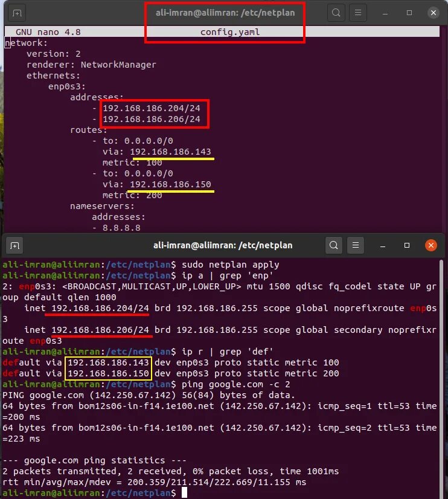
Task: Maximize the top nano terminal window
Action: (x=409, y=13)
